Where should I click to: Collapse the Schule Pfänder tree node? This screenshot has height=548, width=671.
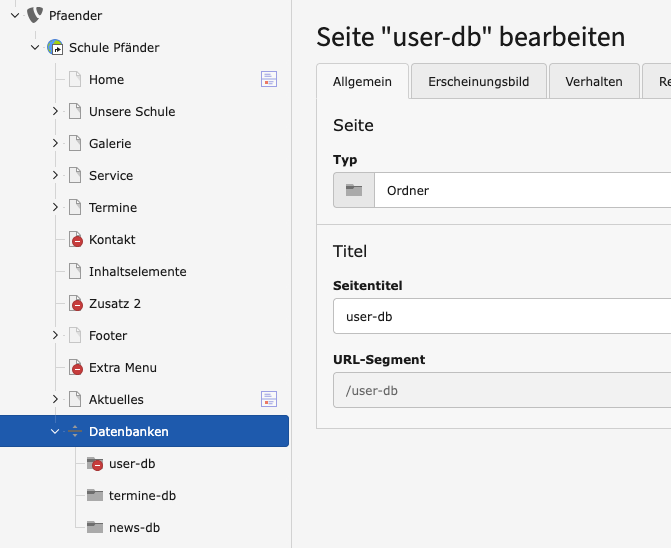[x=35, y=47]
